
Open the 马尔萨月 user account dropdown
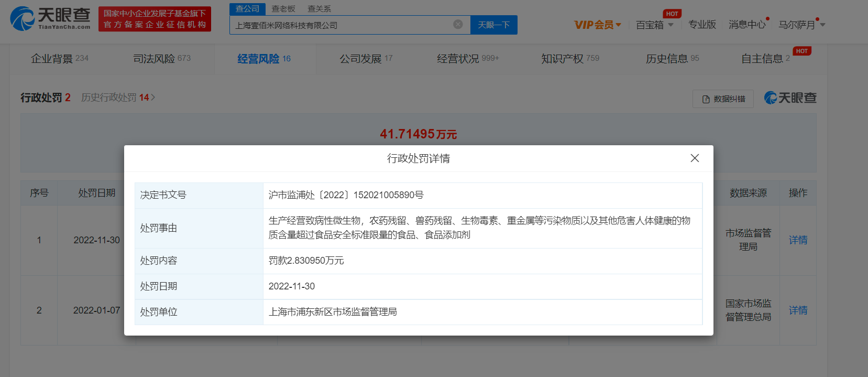pyautogui.click(x=801, y=25)
